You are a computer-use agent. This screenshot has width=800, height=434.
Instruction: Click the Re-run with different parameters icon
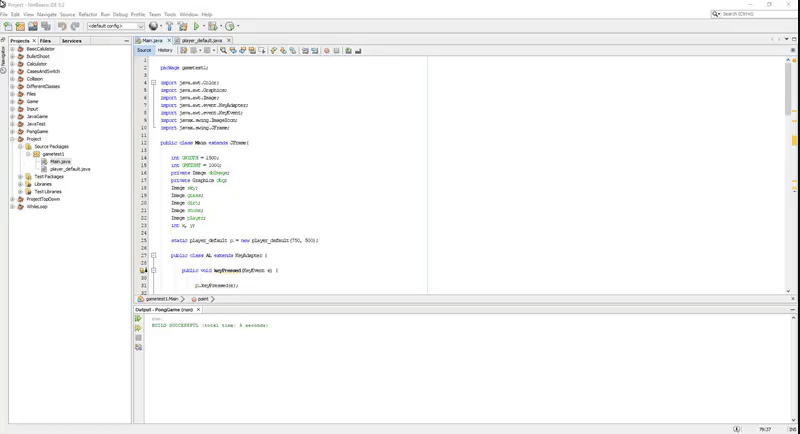(x=138, y=328)
